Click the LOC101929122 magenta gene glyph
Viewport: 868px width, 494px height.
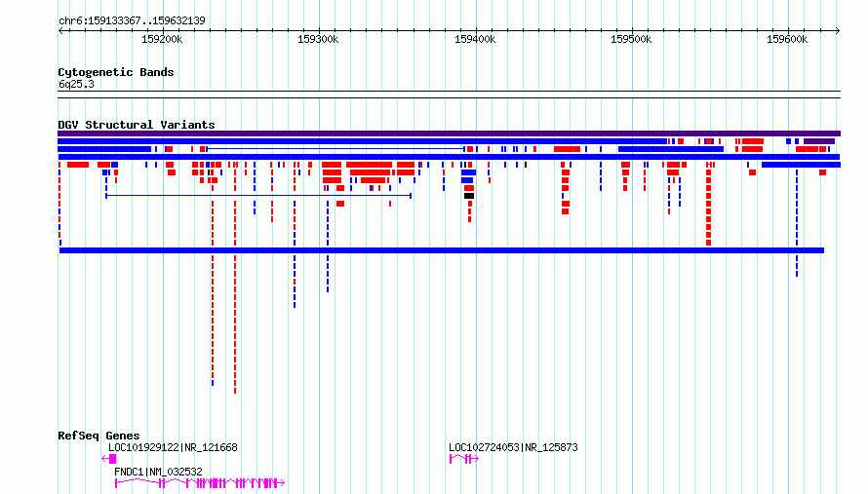tap(109, 459)
